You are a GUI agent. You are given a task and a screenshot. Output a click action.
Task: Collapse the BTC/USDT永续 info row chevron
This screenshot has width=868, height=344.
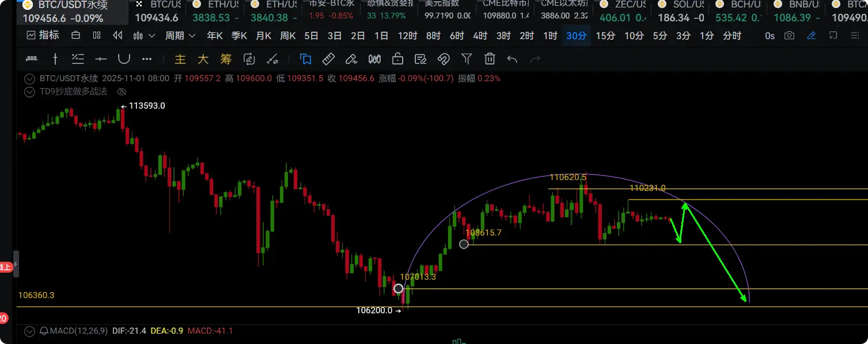tap(29, 78)
